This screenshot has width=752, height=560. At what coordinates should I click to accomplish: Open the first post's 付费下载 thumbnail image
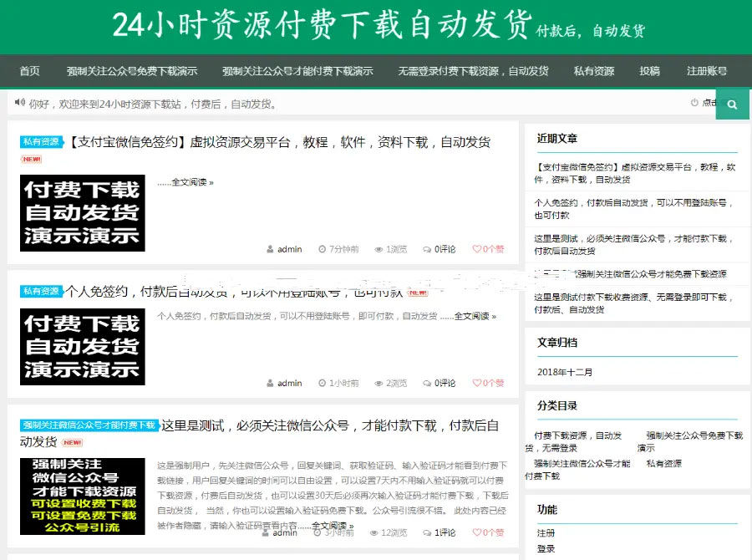pyautogui.click(x=82, y=213)
